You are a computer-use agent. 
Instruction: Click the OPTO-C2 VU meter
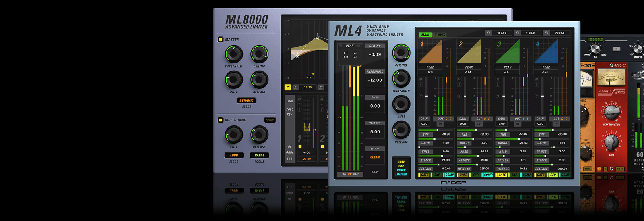(611, 77)
